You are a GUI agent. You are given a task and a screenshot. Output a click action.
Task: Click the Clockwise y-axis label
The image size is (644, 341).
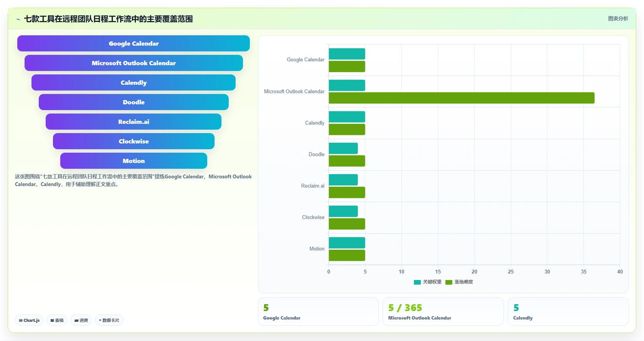[x=313, y=217]
